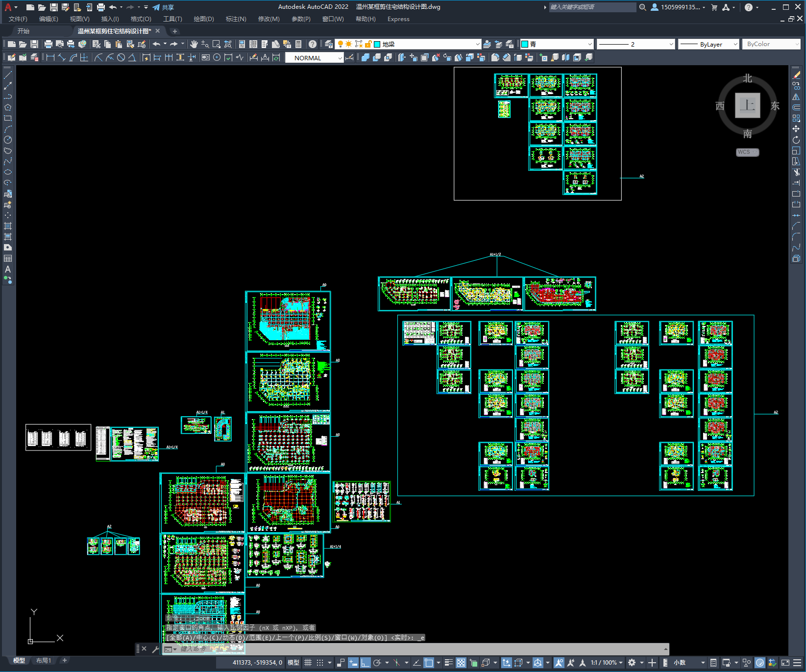Expand the lineweight dropdown showing 2

coord(671,44)
